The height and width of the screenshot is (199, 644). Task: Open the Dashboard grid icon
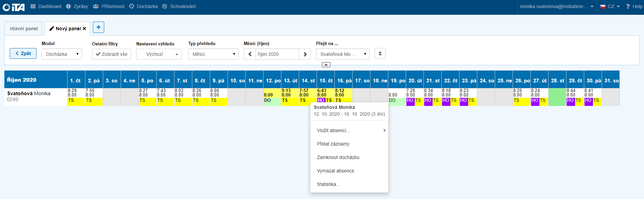pos(33,6)
